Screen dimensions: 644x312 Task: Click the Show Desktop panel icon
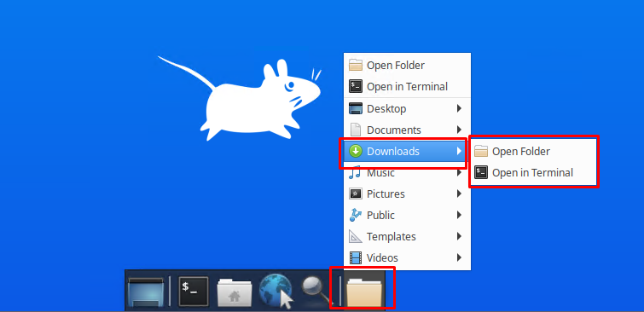tap(147, 292)
